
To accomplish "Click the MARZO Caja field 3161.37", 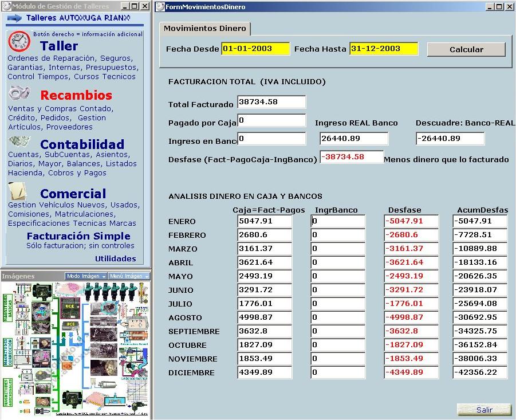I will pyautogui.click(x=265, y=249).
